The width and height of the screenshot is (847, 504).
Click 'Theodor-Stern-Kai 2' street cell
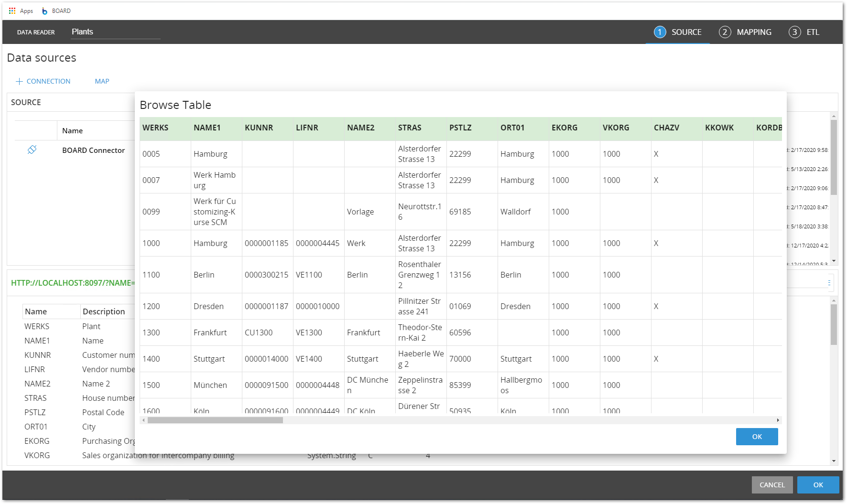(x=420, y=332)
